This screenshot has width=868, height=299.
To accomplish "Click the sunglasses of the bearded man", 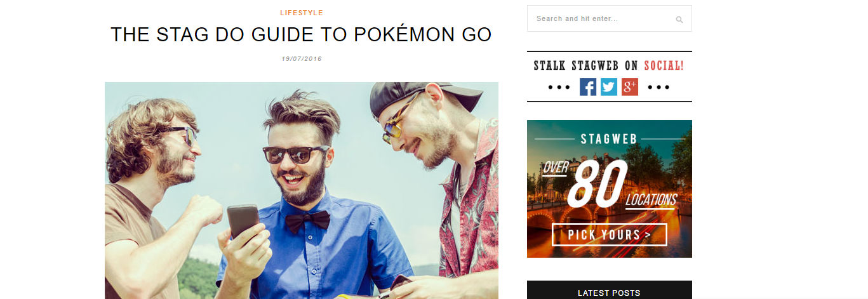I will point(296,153).
